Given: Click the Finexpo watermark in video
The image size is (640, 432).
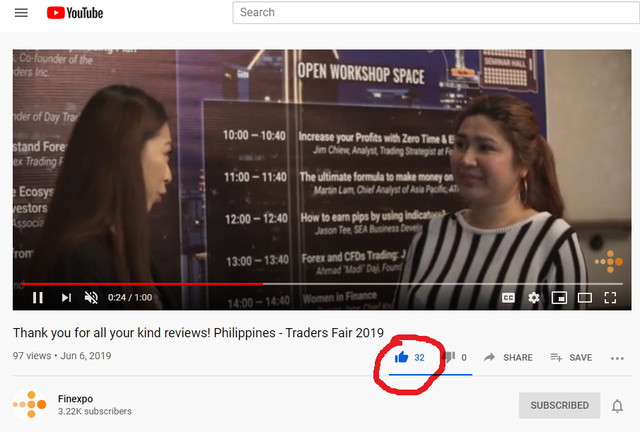Looking at the screenshot, I should coord(609,261).
